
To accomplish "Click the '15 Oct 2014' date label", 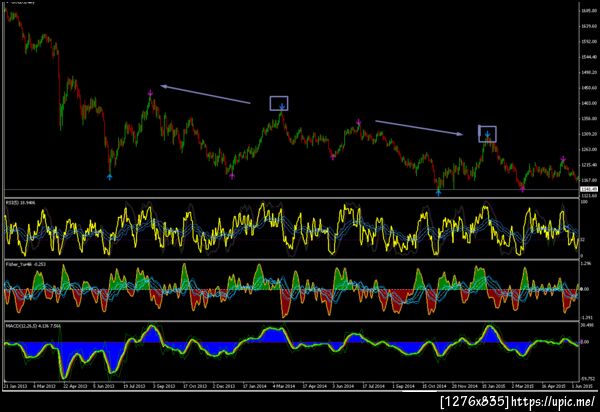I will tap(434, 386).
